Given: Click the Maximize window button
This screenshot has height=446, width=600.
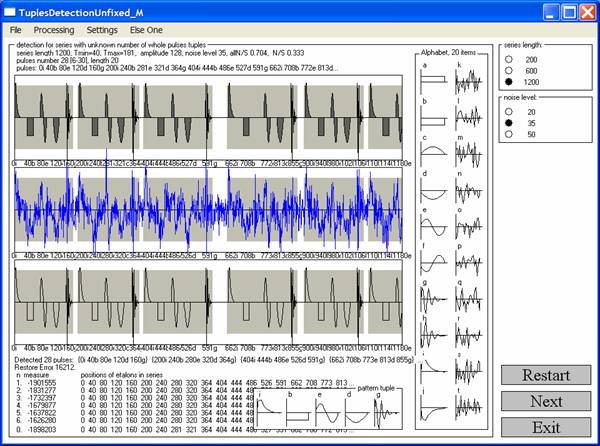Looking at the screenshot, I should [x=569, y=12].
